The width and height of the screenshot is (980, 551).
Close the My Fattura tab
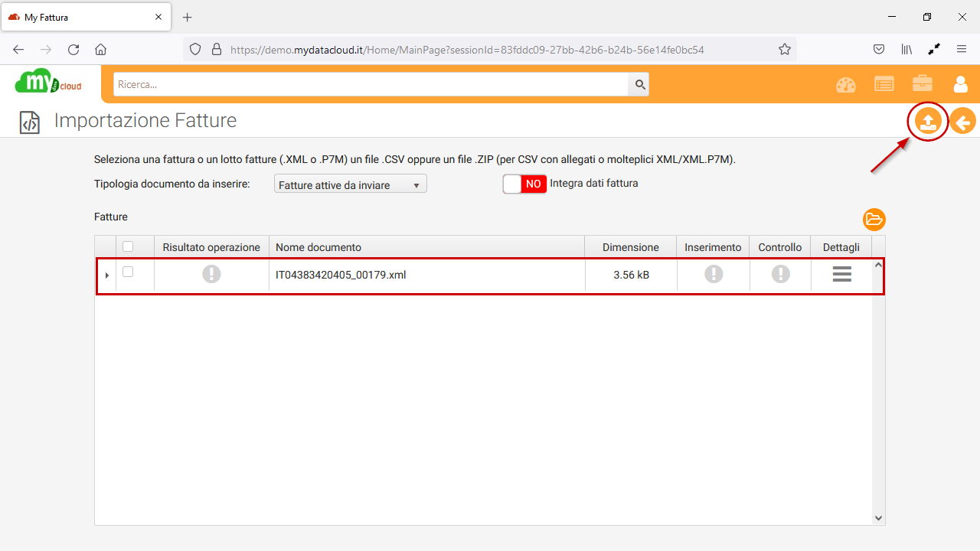[x=158, y=17]
